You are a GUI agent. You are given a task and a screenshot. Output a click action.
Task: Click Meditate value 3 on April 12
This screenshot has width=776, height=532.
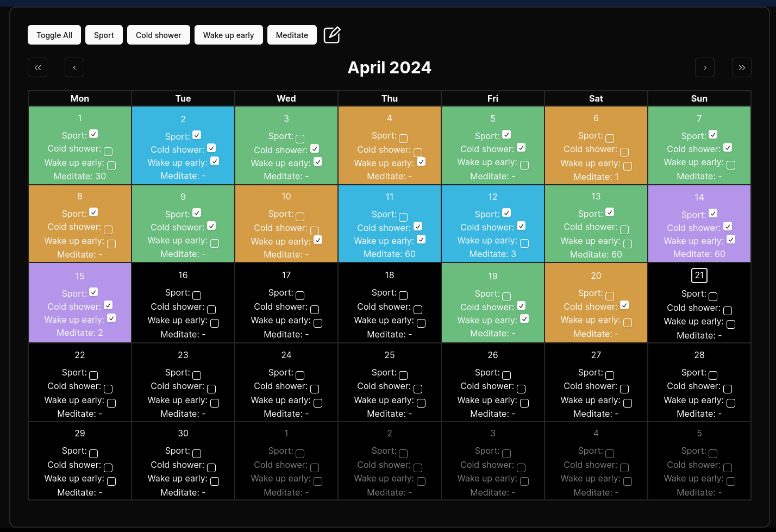[514, 254]
